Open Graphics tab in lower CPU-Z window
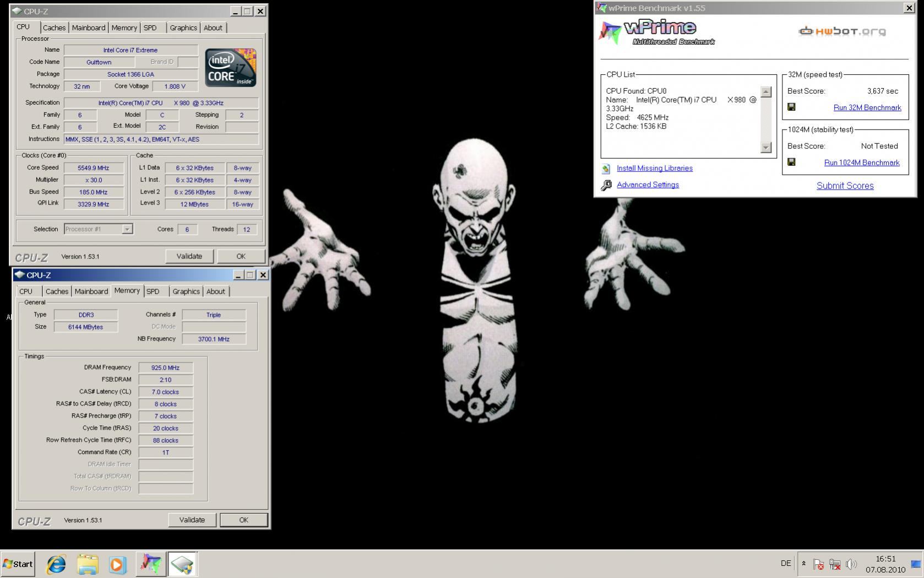The height and width of the screenshot is (578, 924). 186,291
